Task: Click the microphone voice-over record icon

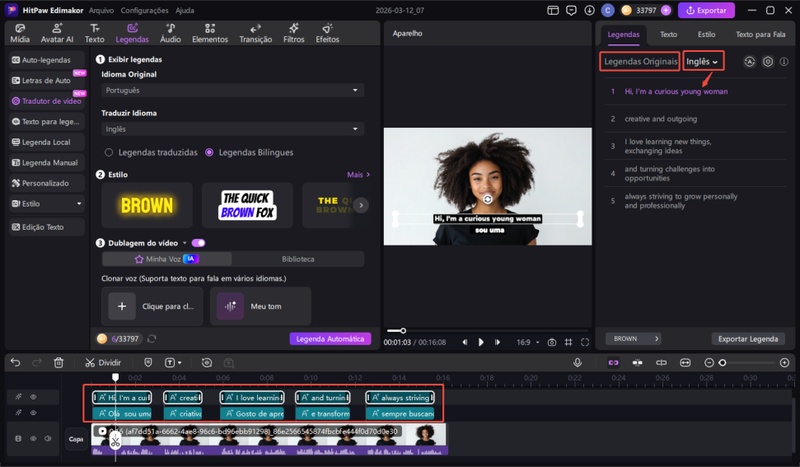Action: pyautogui.click(x=577, y=362)
